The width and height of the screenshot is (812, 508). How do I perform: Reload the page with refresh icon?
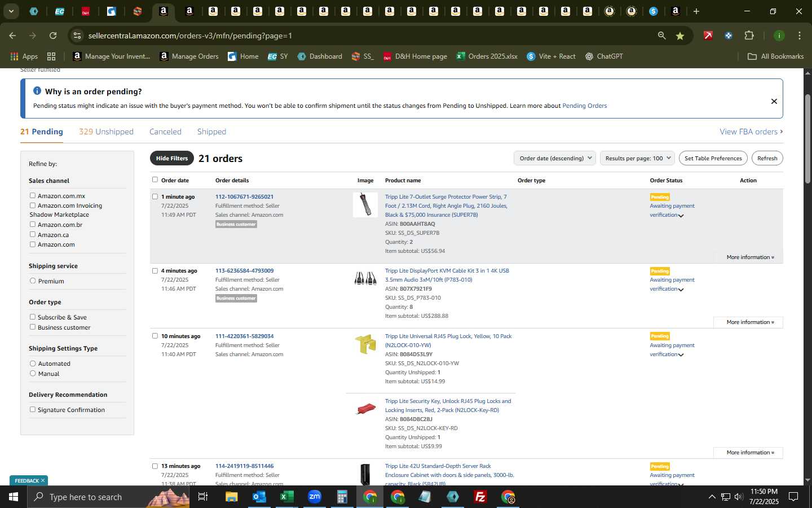tap(53, 36)
